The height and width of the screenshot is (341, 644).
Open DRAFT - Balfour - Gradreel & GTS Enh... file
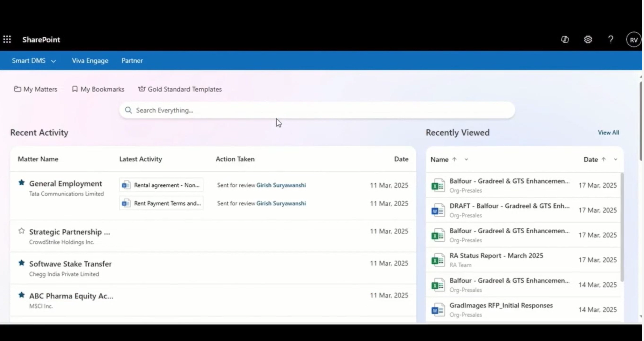[509, 206]
